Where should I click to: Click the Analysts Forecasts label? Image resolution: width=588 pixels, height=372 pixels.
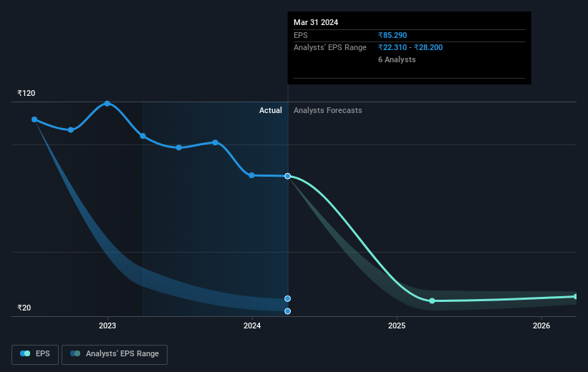(328, 110)
